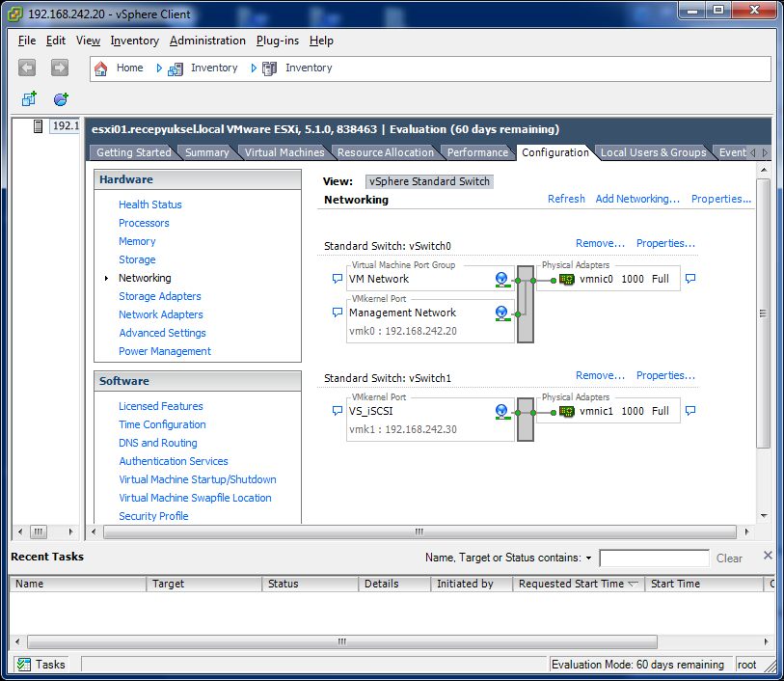784x681 pixels.
Task: Click the forward navigation arrow icon
Action: [60, 68]
